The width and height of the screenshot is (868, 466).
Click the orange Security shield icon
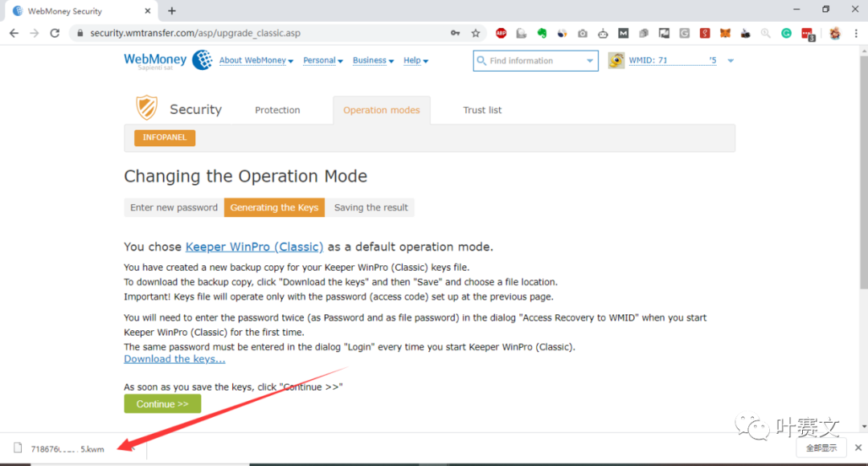146,108
